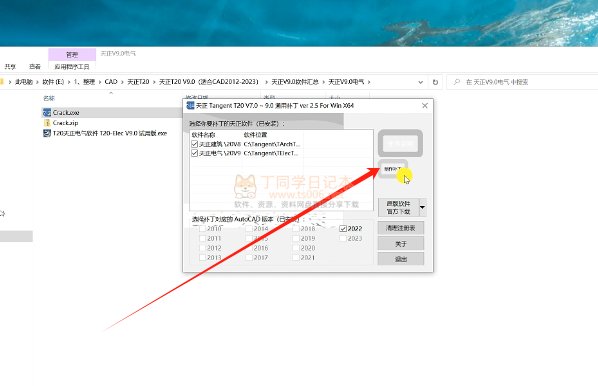Viewport: 598px width, 386px height.
Task: Refresh the Explorer folder view
Action: (x=435, y=82)
